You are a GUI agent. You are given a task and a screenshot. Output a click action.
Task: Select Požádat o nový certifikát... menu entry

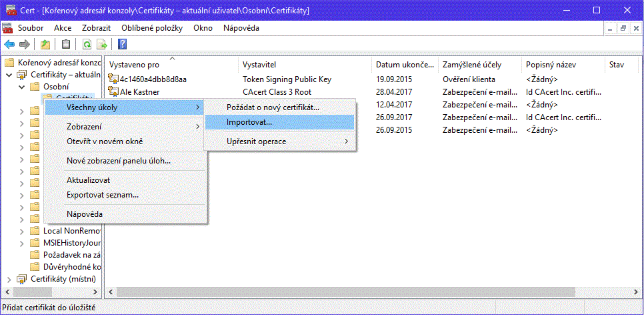pos(273,107)
